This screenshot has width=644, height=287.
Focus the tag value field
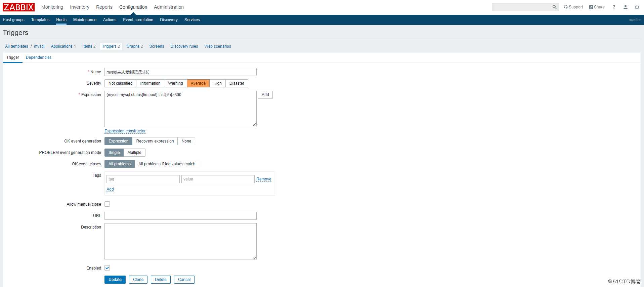pos(218,179)
